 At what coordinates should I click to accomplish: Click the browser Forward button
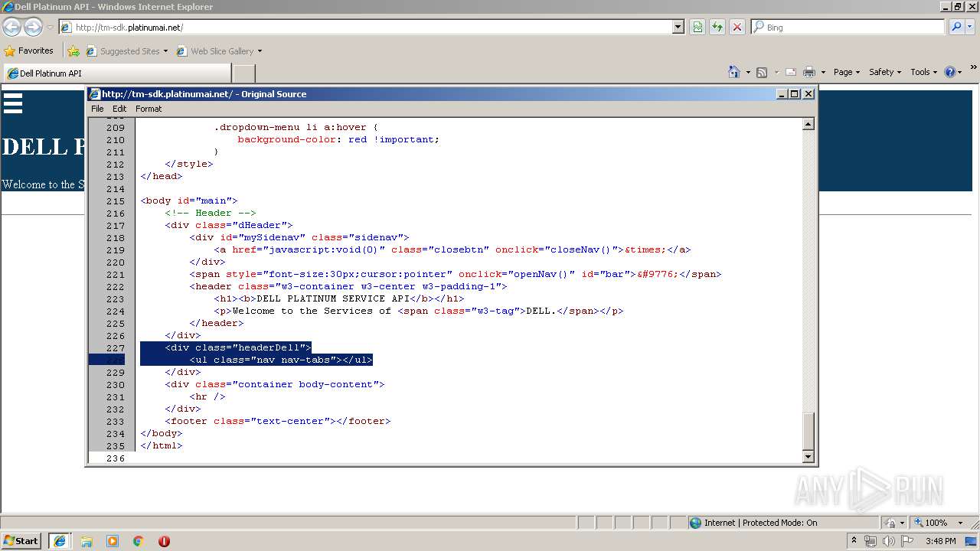pyautogui.click(x=33, y=28)
